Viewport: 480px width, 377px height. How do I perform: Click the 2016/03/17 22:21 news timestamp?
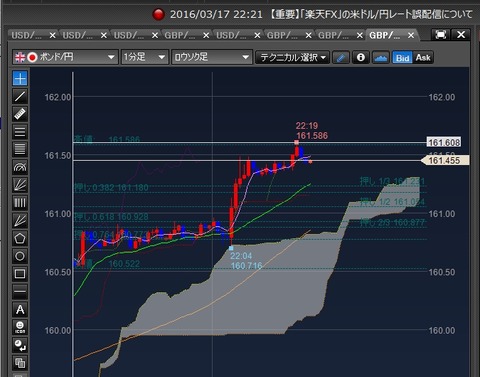pos(216,14)
